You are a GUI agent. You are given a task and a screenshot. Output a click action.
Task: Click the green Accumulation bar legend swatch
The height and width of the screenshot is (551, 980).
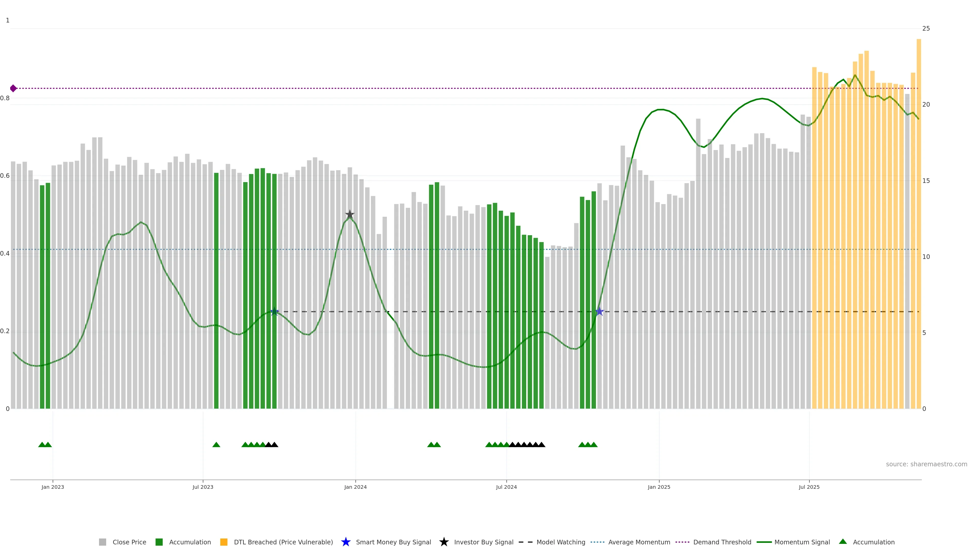[x=159, y=542]
